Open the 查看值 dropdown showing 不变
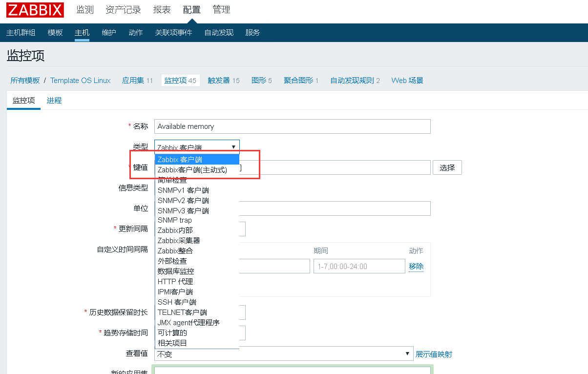588x374 pixels. click(x=284, y=354)
